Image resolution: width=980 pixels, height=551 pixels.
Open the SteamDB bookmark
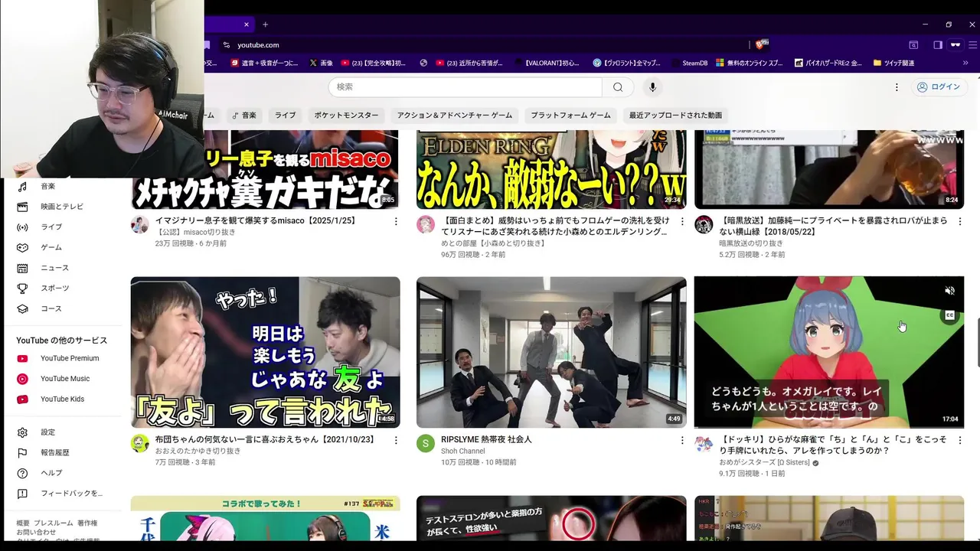(688, 64)
